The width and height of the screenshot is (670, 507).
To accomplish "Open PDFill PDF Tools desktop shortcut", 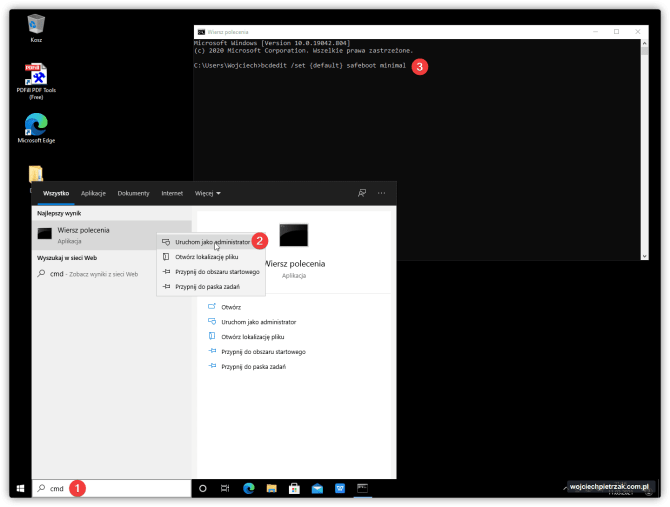I will (36, 75).
